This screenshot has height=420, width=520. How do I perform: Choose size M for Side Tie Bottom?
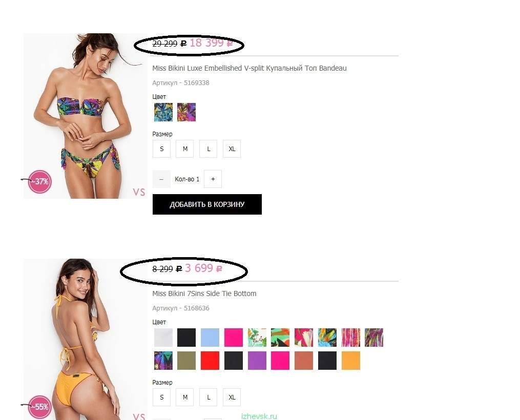[185, 397]
